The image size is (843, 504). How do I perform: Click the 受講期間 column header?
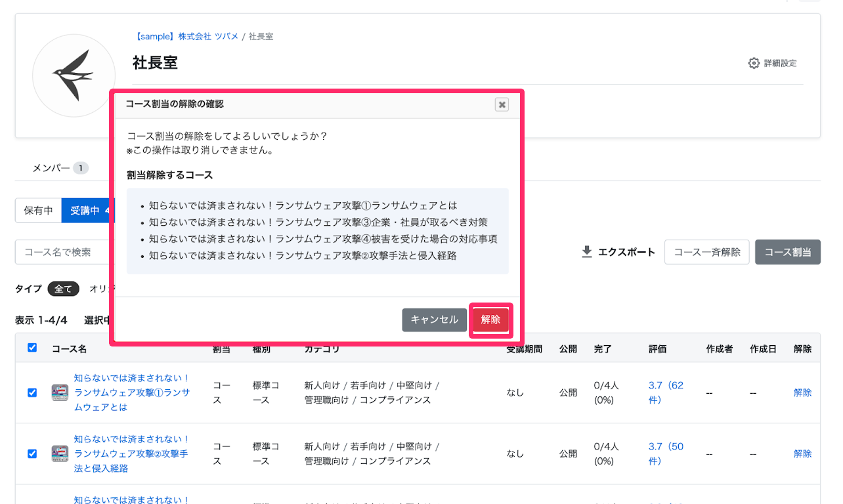tap(524, 349)
